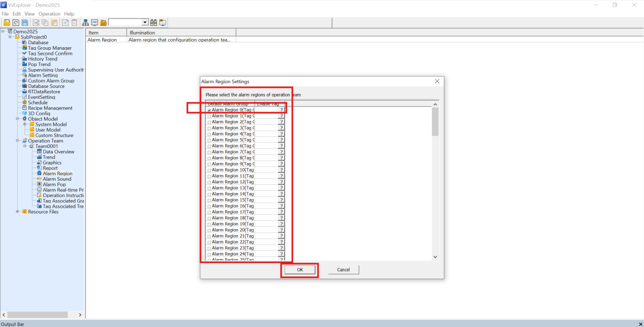Click the Alarm Region row in list

[161, 40]
